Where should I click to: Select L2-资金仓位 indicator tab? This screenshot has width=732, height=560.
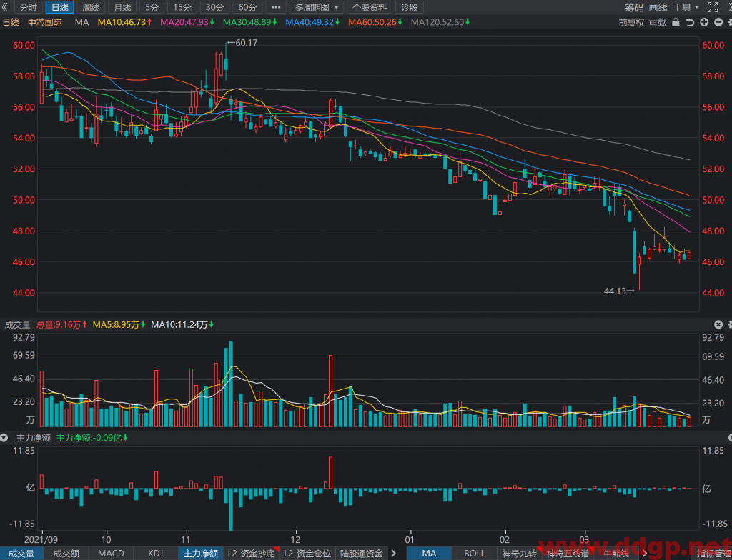point(307,554)
